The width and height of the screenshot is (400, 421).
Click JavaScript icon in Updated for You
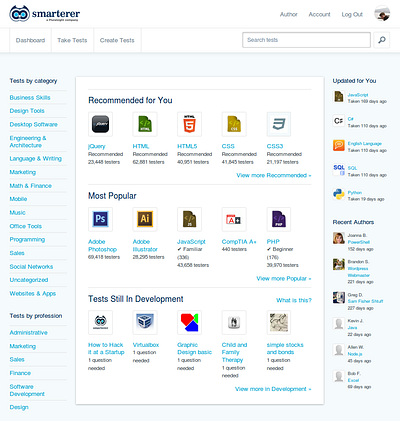pyautogui.click(x=339, y=96)
